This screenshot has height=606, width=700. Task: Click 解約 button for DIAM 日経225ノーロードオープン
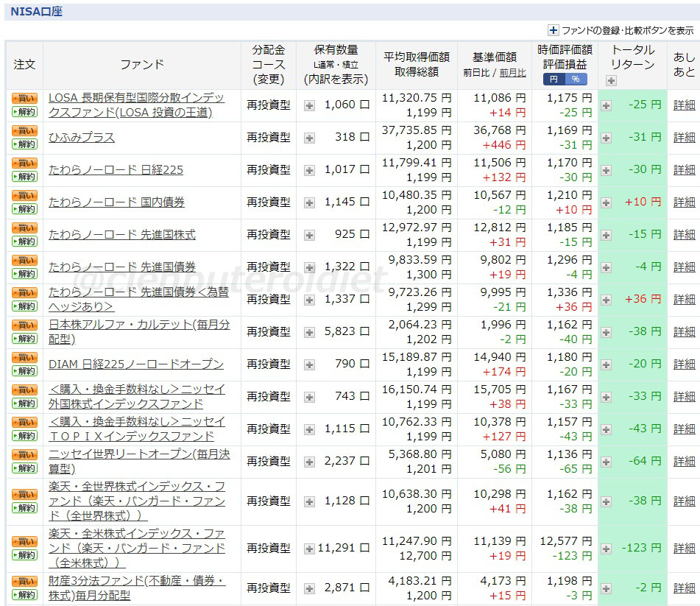pyautogui.click(x=24, y=371)
